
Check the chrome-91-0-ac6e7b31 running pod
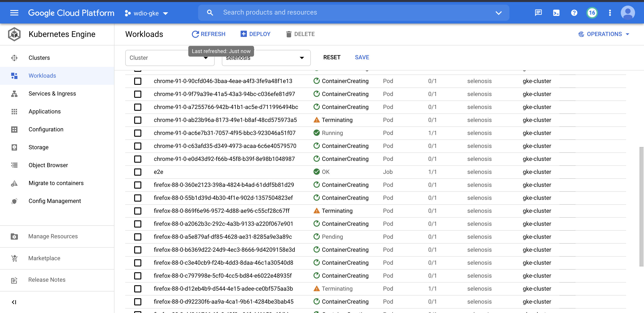138,133
